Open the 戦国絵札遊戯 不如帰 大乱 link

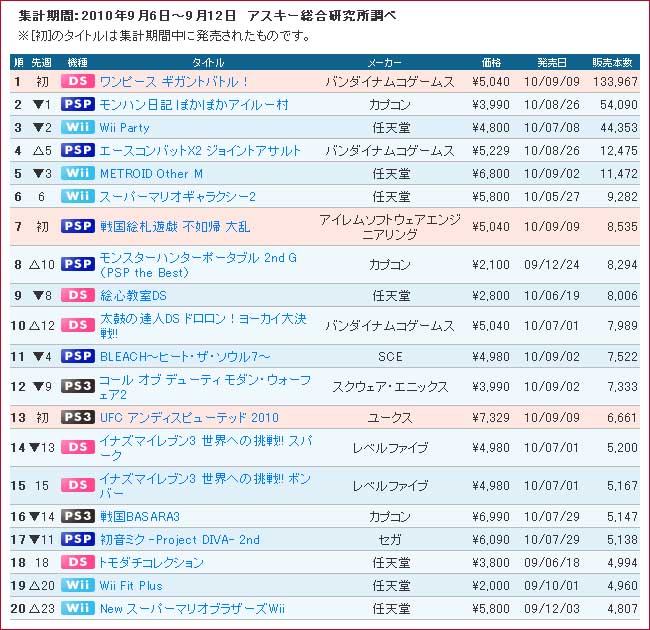[x=175, y=227]
